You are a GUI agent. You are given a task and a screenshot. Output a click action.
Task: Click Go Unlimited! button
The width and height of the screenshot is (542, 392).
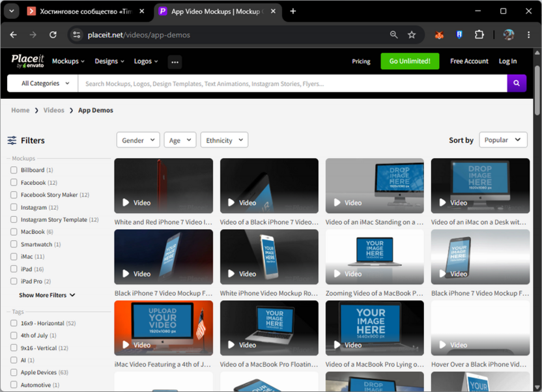(410, 61)
